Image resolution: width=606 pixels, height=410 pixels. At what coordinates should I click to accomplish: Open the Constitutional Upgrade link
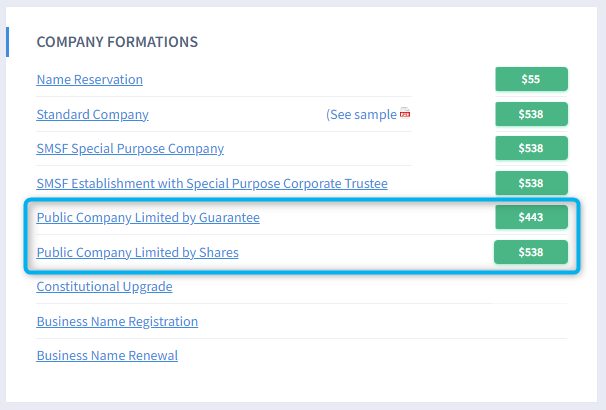click(x=104, y=286)
